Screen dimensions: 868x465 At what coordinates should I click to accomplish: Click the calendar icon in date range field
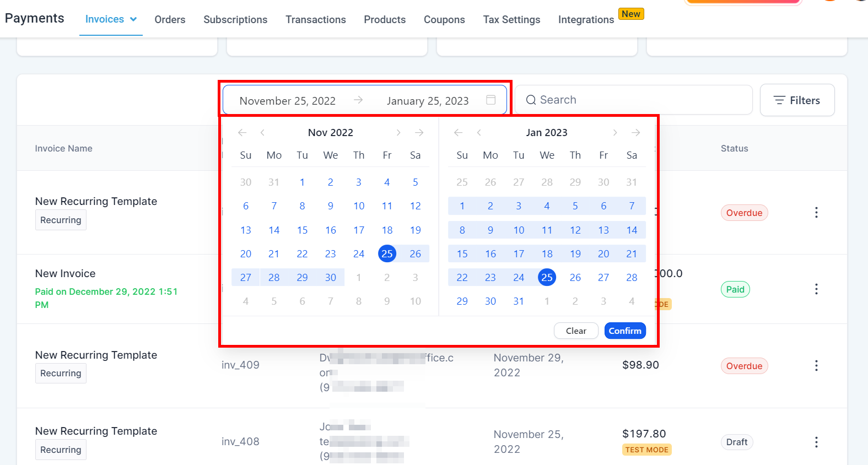(x=491, y=100)
